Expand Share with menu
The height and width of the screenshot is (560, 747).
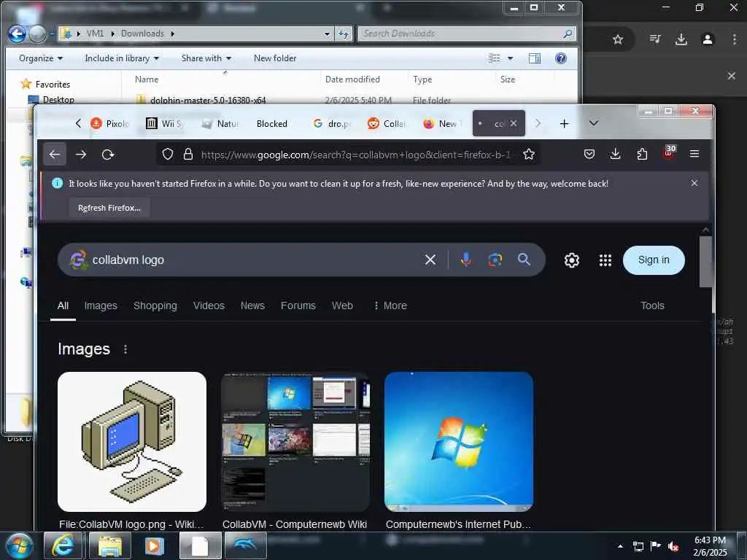[206, 58]
